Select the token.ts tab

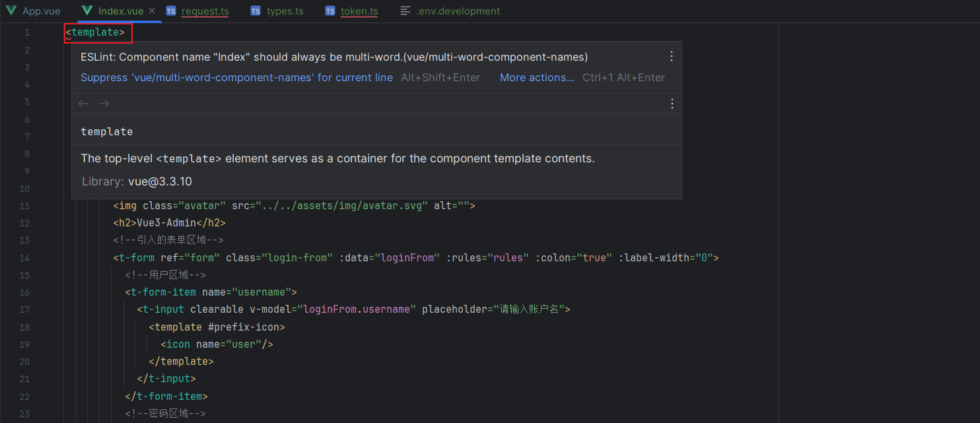click(x=359, y=11)
